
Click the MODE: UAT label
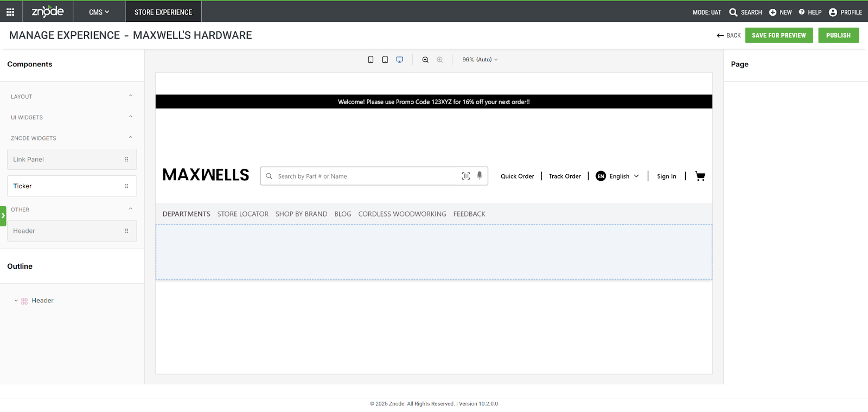coord(707,12)
